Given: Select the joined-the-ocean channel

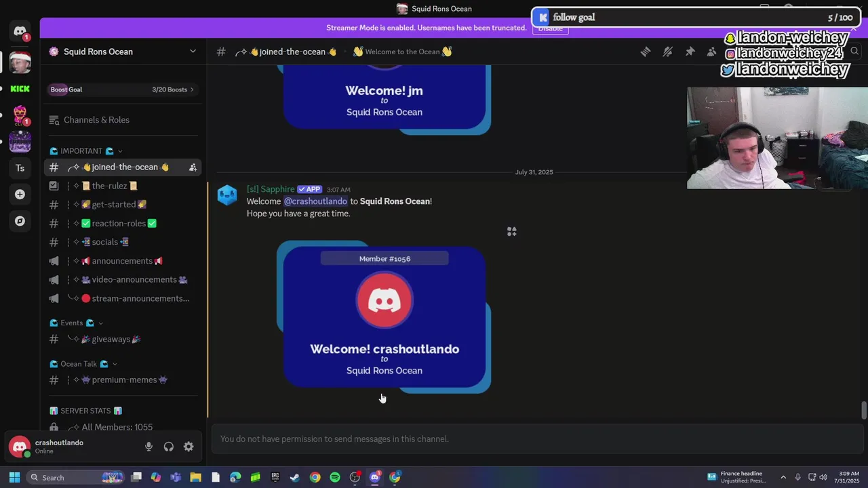Looking at the screenshot, I should [x=123, y=167].
